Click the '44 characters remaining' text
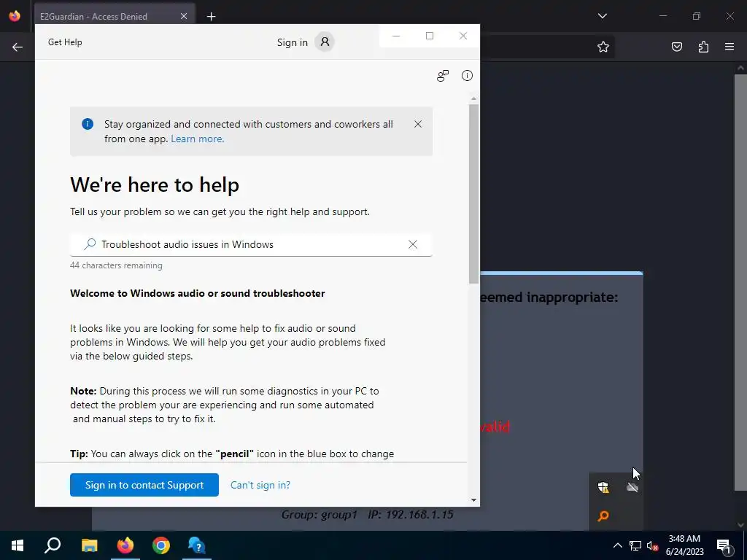This screenshot has height=560, width=747. tap(116, 265)
